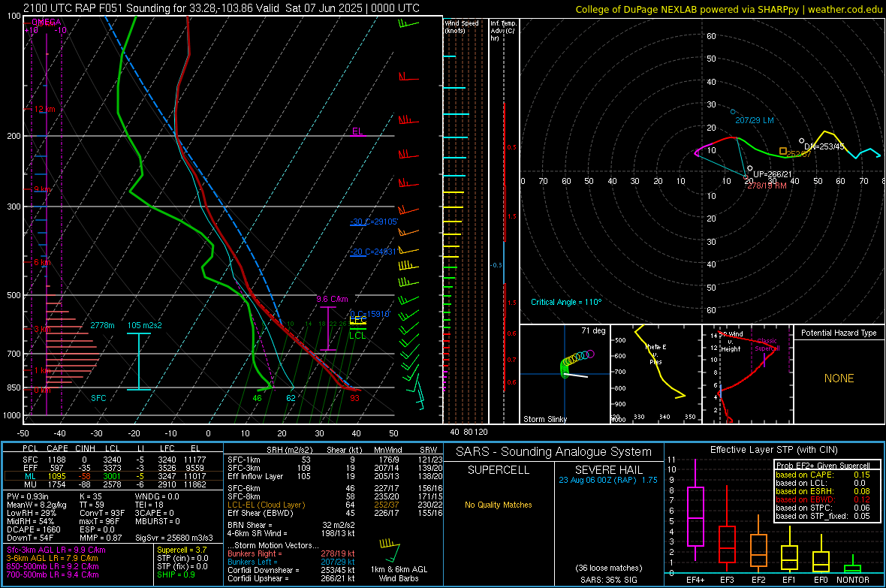Click the sounding title with valid date
Image resolution: width=886 pixels, height=588 pixels.
tap(221, 8)
